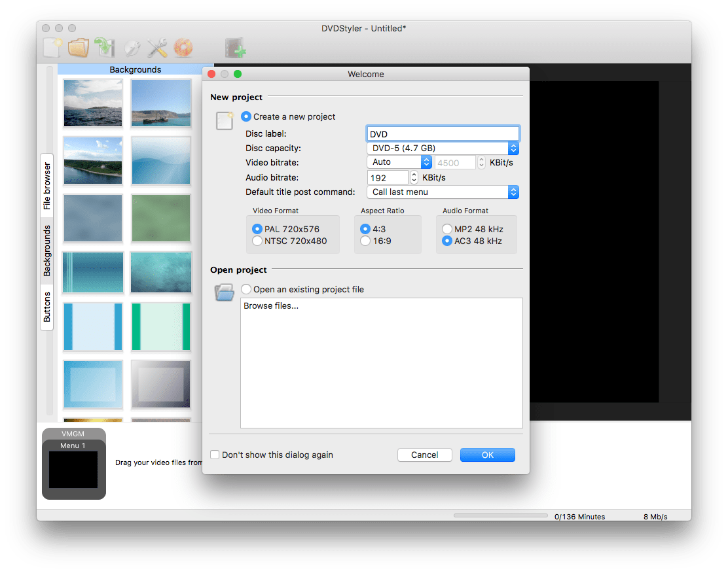Add a video file with the filmstrip-plus icon
This screenshot has width=728, height=573.
236,47
